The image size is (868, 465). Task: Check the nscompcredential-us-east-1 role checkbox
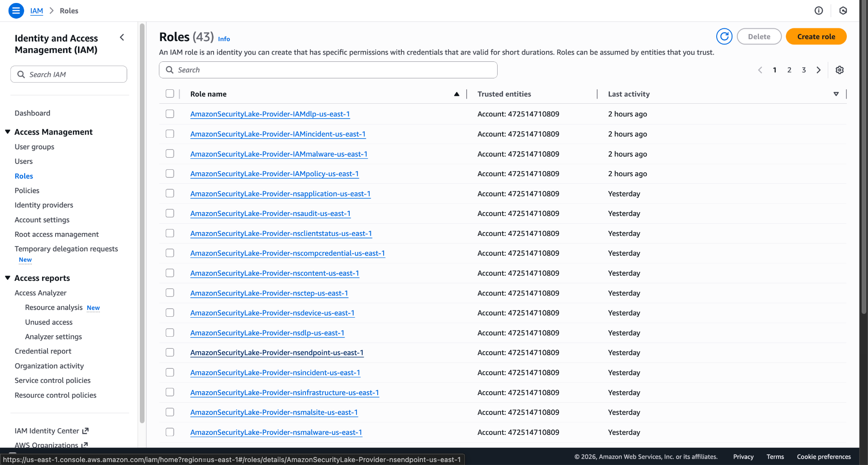coord(170,253)
